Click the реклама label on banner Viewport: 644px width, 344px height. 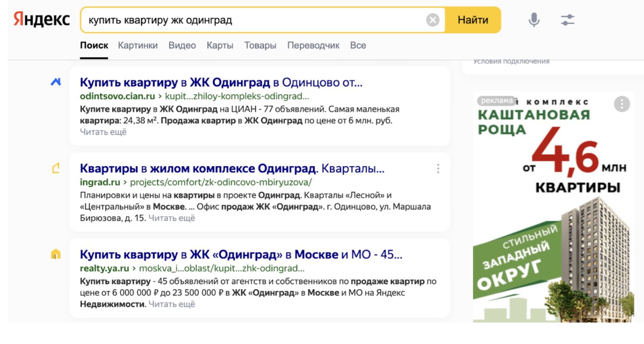[x=496, y=101]
